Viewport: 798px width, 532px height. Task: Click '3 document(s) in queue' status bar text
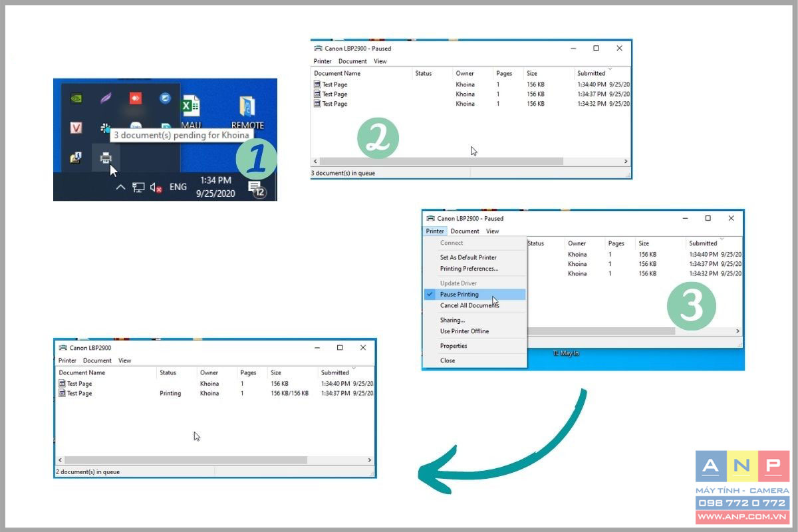tap(343, 173)
